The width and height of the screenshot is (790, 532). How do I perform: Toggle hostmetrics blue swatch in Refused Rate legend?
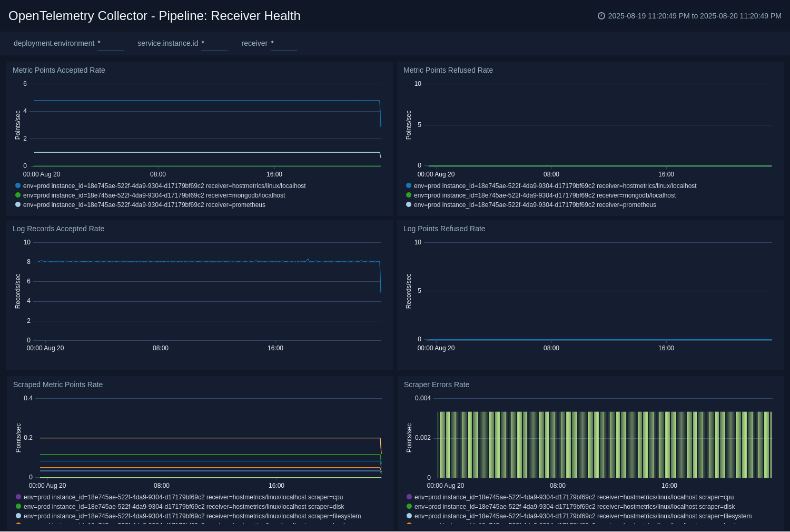[x=409, y=185]
